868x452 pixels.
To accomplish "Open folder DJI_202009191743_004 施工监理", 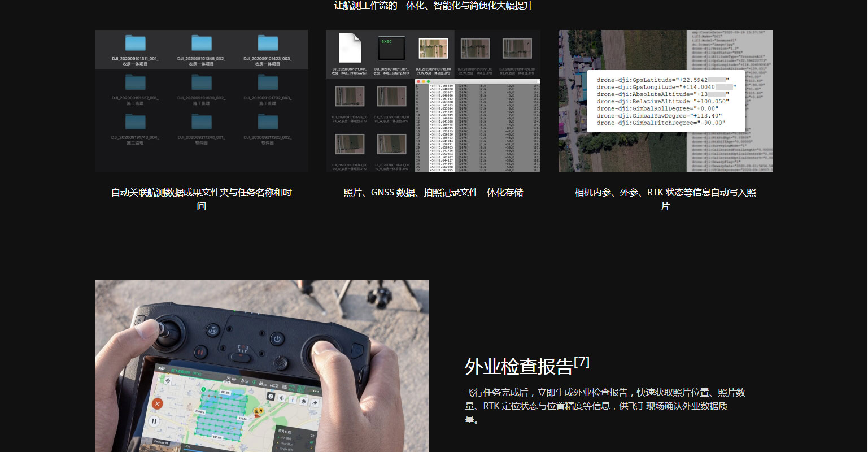I will 136,129.
